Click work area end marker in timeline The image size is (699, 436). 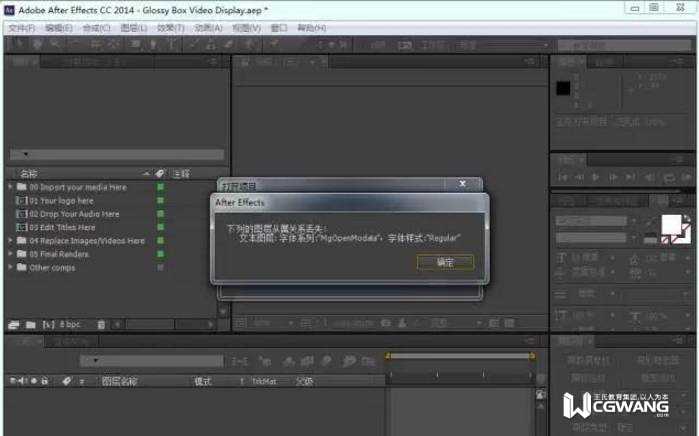tap(532, 356)
